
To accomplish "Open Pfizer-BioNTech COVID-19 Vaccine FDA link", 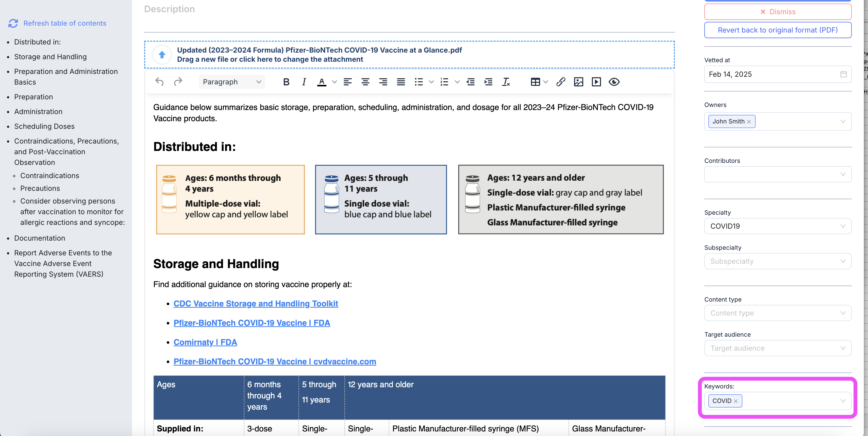I will click(252, 323).
